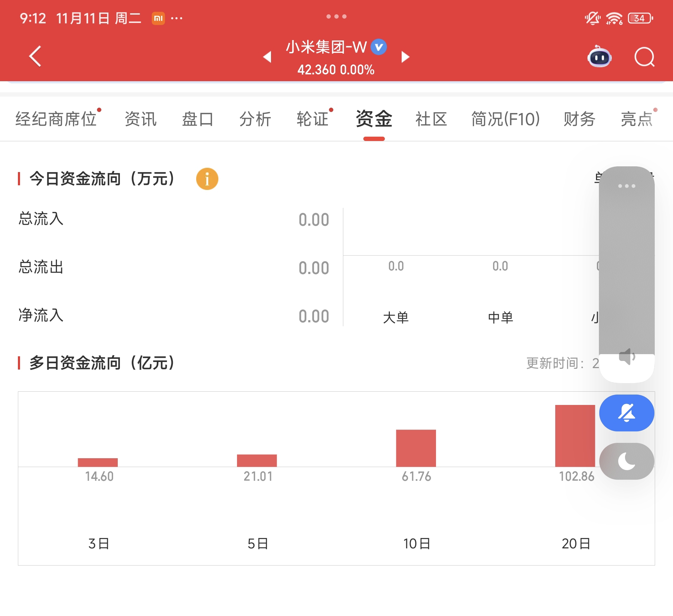Screen dimensions: 673x616
Task: Tap the Wi-Fi status icon
Action: (614, 18)
